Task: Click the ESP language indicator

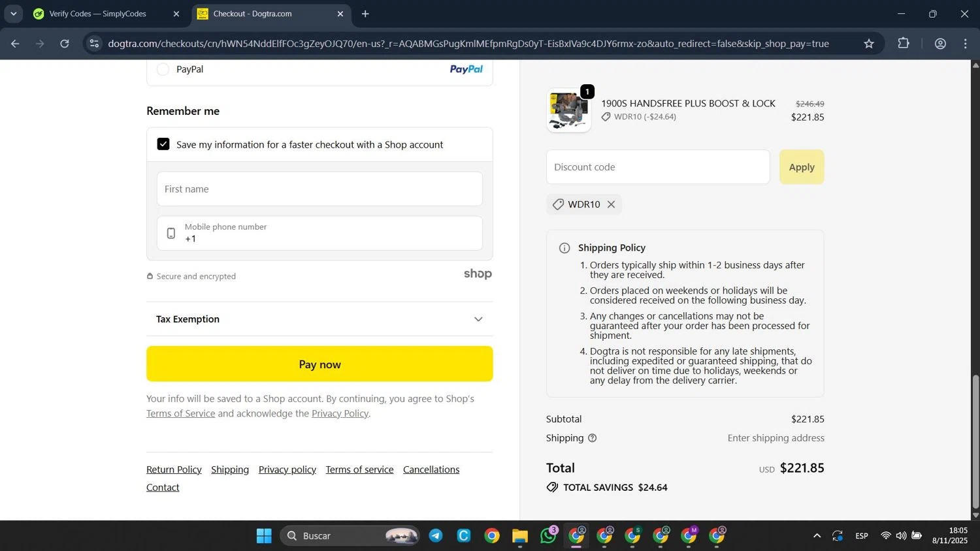Action: pos(862,536)
